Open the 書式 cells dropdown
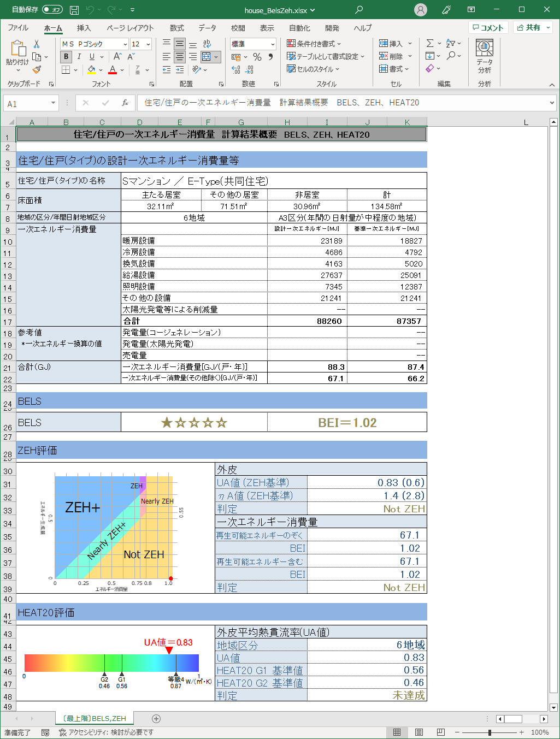Viewport: 560px width, 739px height. [394, 69]
